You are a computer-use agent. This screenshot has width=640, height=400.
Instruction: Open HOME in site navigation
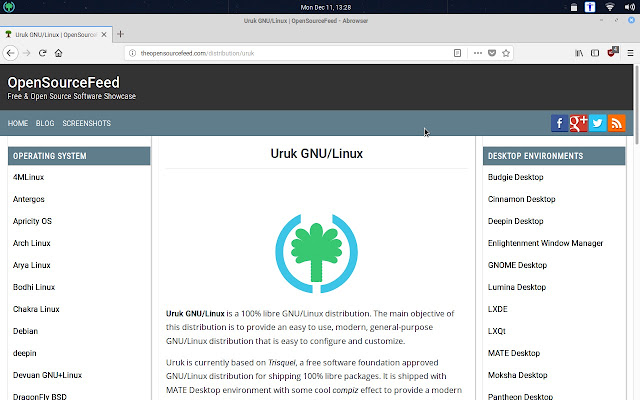point(18,123)
